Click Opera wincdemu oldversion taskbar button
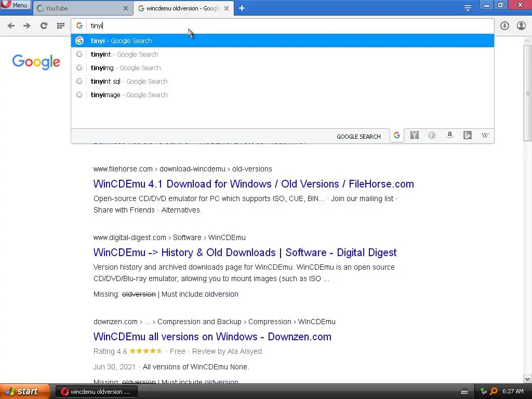 tap(96, 392)
